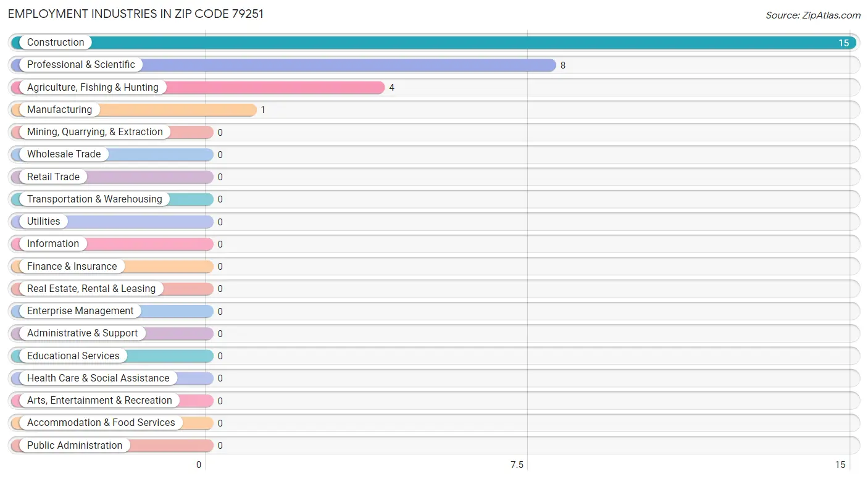The width and height of the screenshot is (868, 479).
Task: Select the Health Care & Social Assistance label
Action: (x=98, y=378)
